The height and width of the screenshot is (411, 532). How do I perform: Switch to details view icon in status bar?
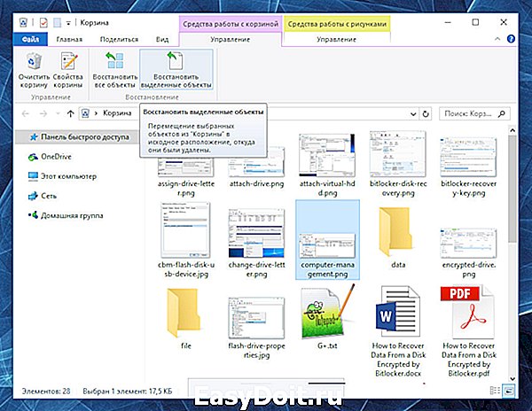495,391
